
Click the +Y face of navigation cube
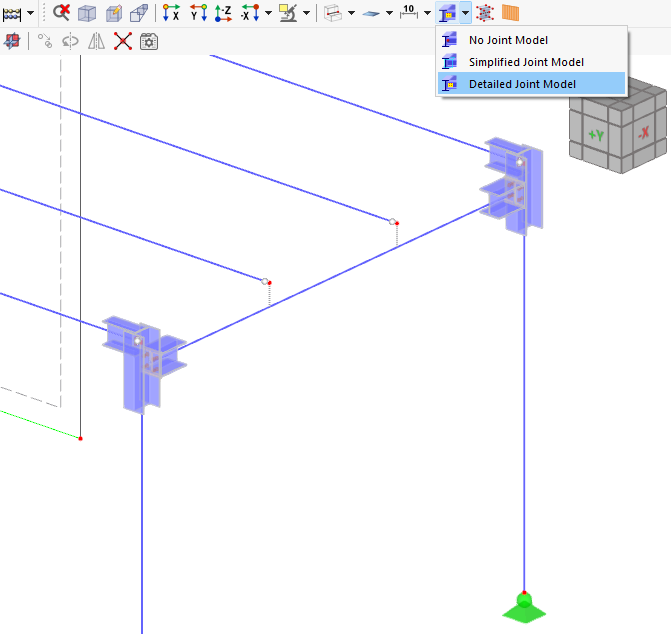596,136
